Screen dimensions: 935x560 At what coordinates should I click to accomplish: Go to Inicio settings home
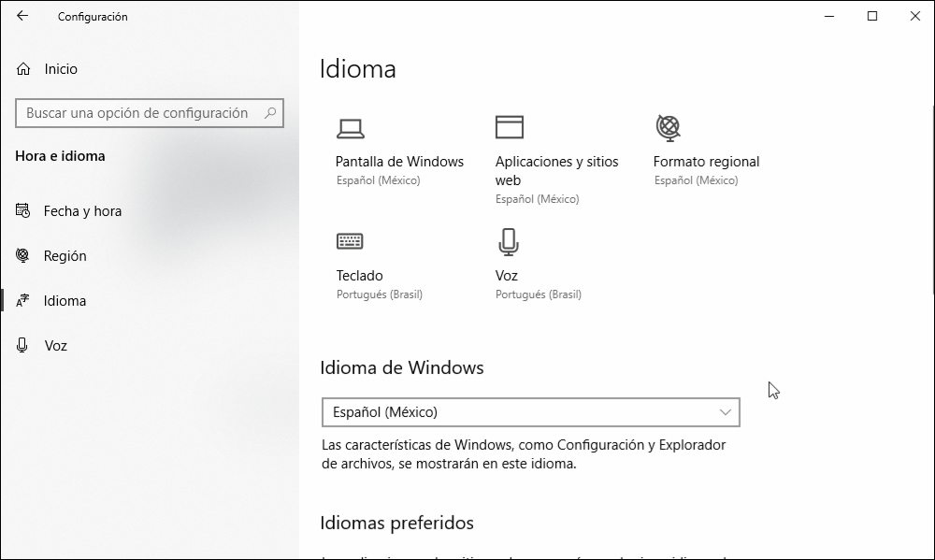pos(61,69)
